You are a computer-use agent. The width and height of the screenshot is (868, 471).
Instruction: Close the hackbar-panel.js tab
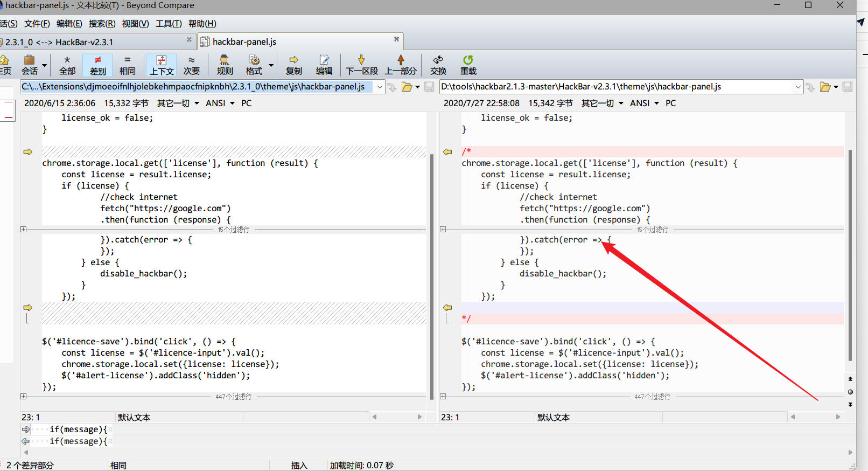point(396,39)
